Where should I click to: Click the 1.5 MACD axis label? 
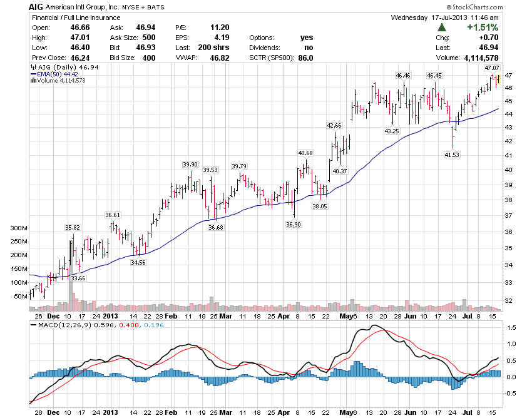pos(511,328)
